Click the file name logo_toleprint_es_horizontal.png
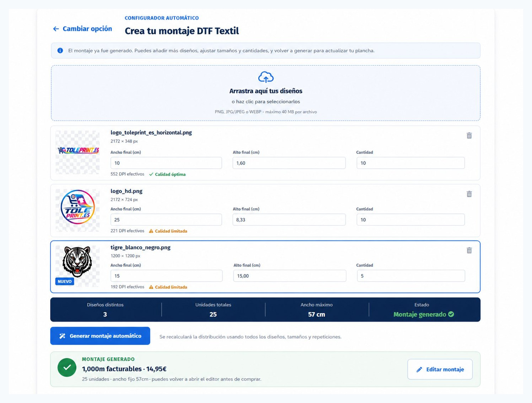 151,132
